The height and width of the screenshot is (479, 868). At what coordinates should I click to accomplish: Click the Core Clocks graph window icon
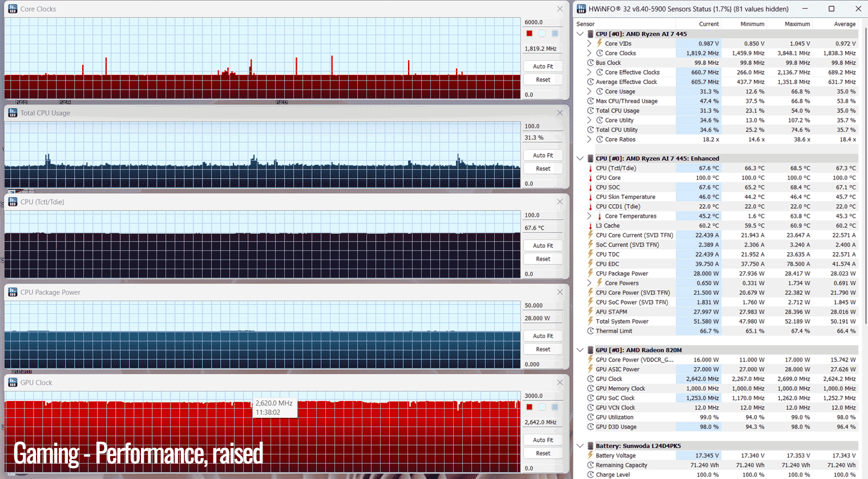coord(13,9)
